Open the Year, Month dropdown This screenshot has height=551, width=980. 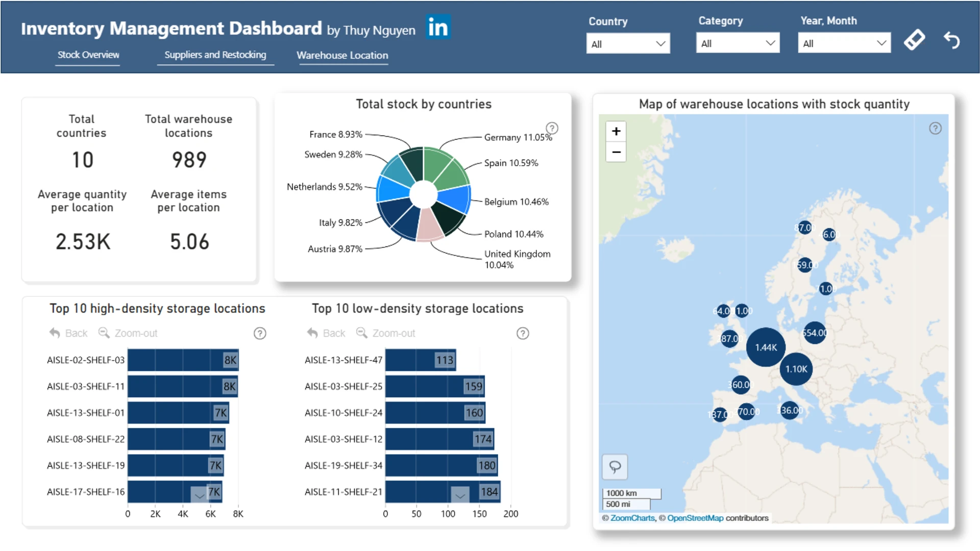pyautogui.click(x=844, y=43)
